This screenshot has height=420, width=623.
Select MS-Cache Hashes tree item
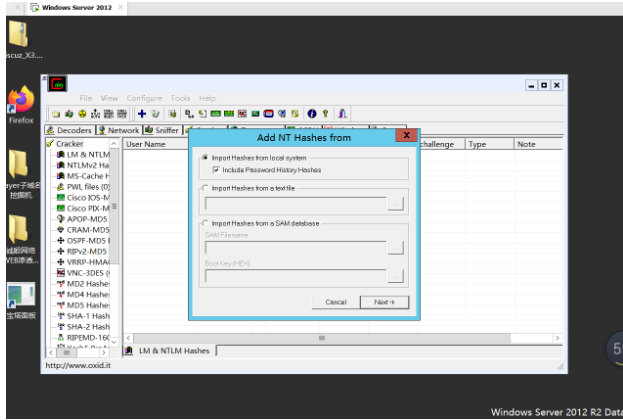(x=87, y=176)
